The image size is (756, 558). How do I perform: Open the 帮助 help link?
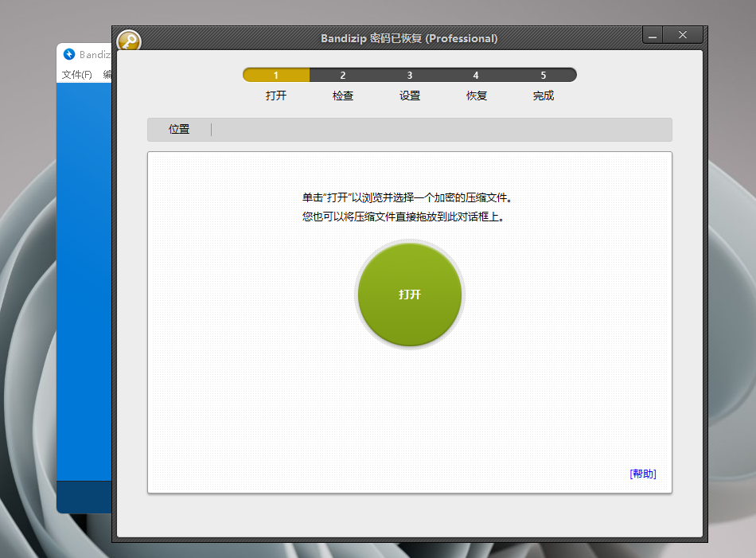coord(643,474)
